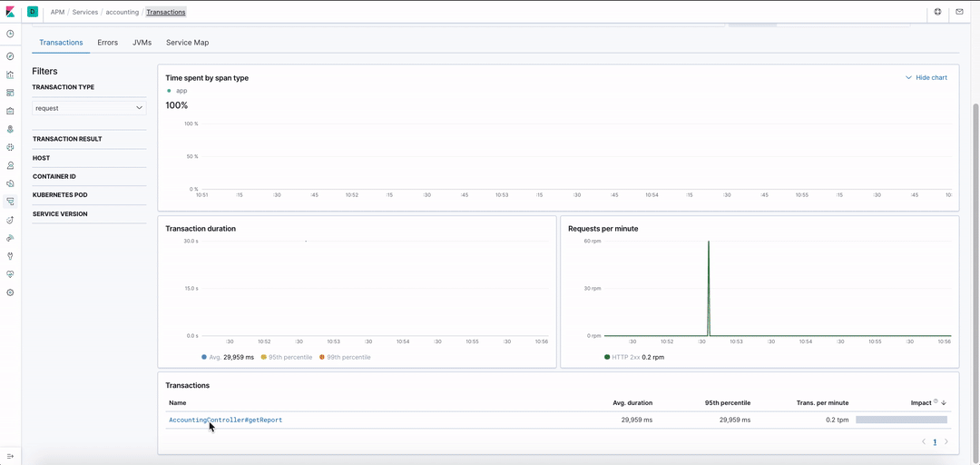
Task: Open Discover compass icon in sidebar
Action: coord(10,56)
